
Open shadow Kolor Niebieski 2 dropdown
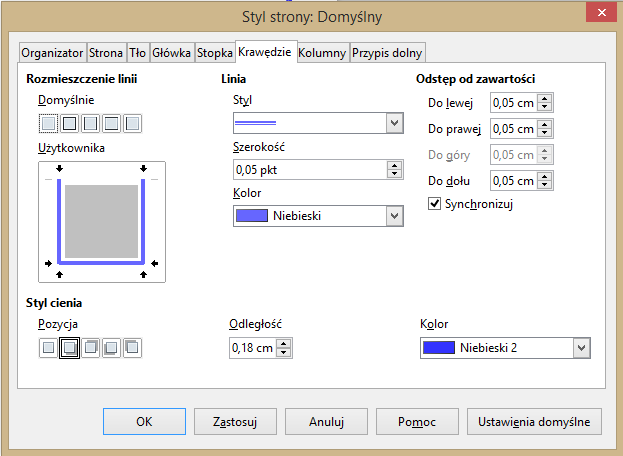581,348
